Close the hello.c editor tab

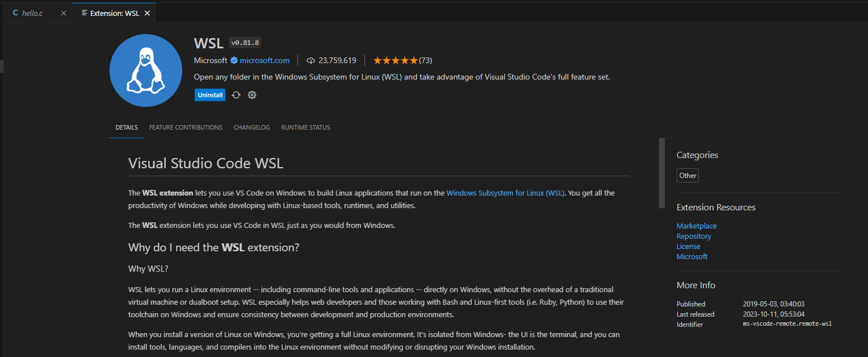pyautogui.click(x=63, y=13)
